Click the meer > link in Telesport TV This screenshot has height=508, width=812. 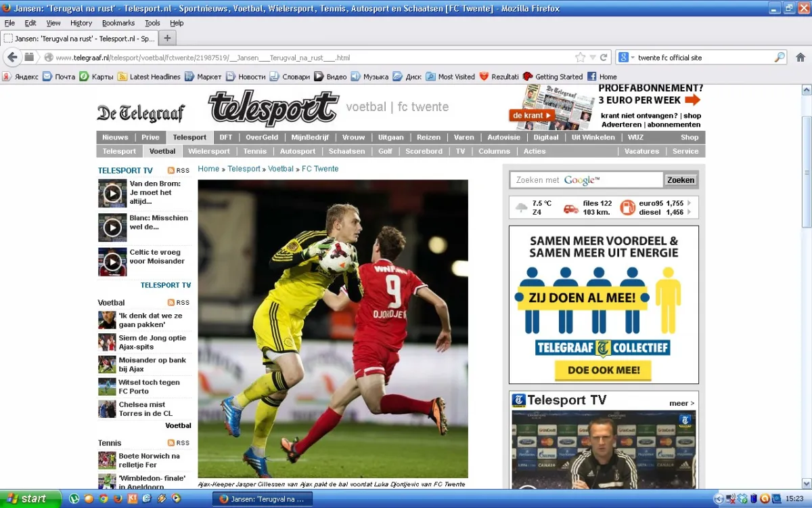pyautogui.click(x=681, y=403)
